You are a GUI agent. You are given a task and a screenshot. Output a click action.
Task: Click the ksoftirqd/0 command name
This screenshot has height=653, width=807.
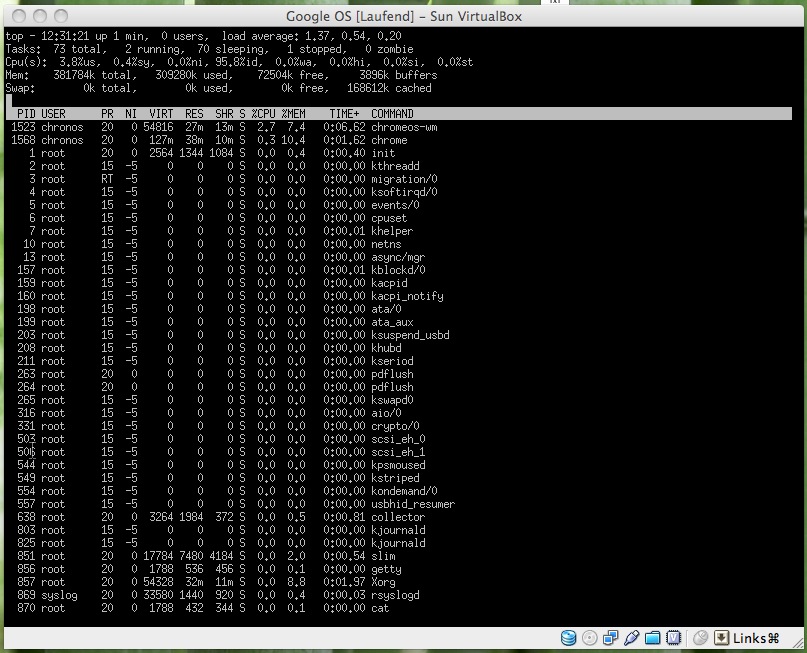(x=404, y=192)
